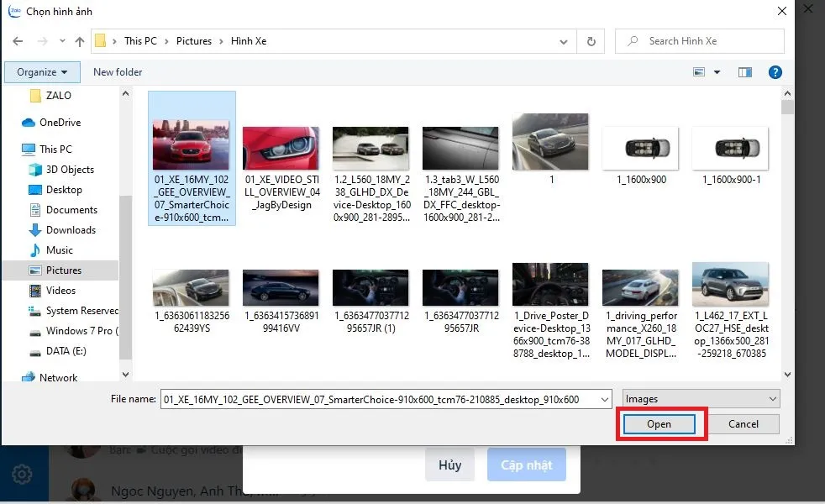Toggle the preview pane icon
This screenshot has height=504, width=825.
744,72
